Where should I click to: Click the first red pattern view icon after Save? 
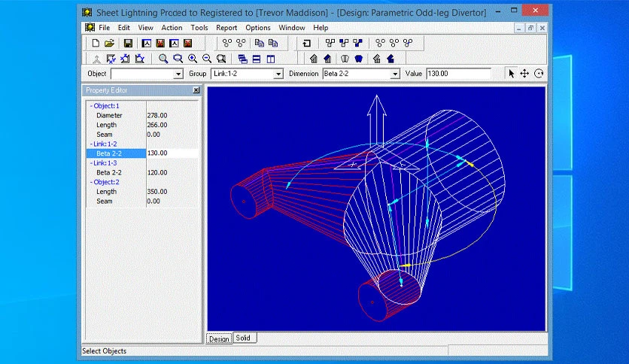(x=160, y=43)
